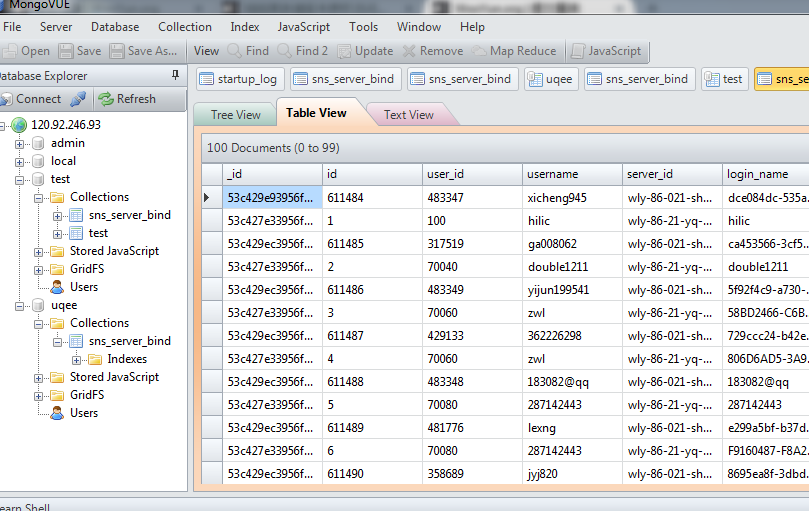The width and height of the screenshot is (809, 511).
Task: Click username cell lexng
Action: click(x=573, y=427)
